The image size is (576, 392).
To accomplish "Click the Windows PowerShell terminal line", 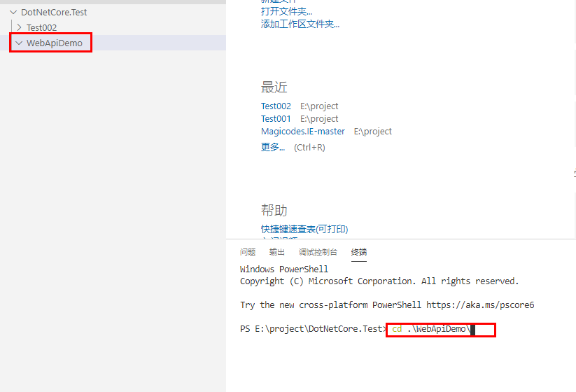I will point(284,269).
